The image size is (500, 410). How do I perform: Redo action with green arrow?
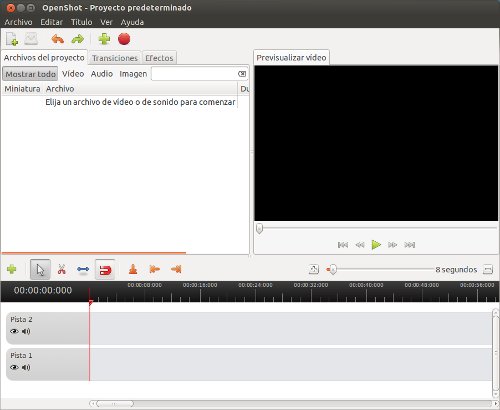pyautogui.click(x=78, y=39)
